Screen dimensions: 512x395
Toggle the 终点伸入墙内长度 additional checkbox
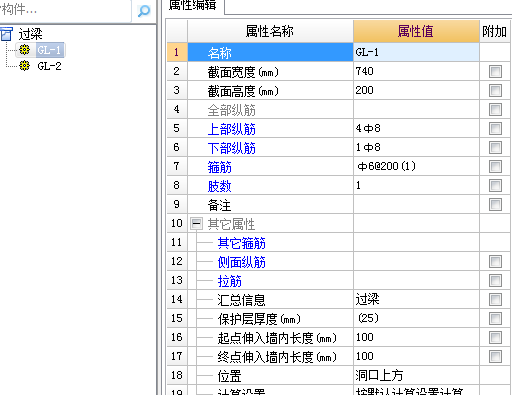495,356
